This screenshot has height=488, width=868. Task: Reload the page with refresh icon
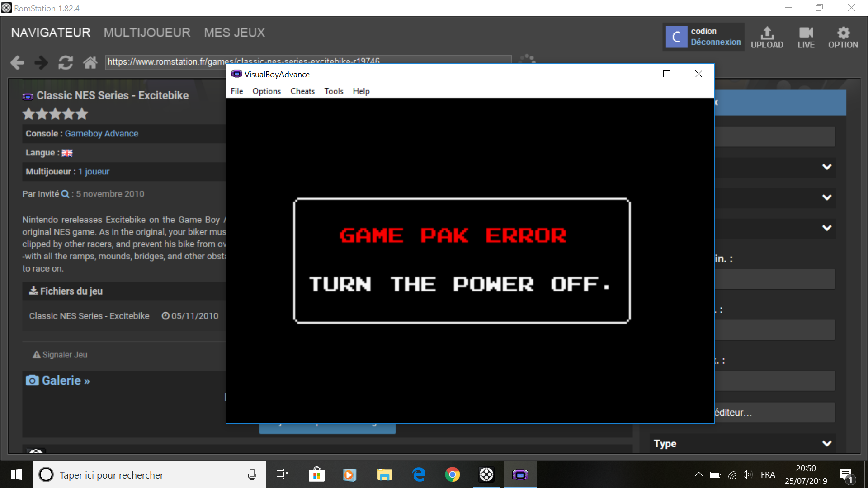point(66,62)
